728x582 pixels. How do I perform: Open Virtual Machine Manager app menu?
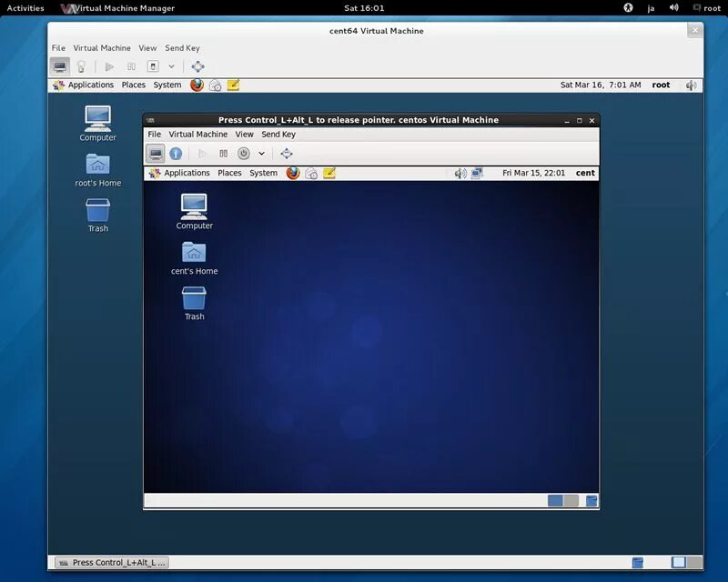(x=118, y=8)
